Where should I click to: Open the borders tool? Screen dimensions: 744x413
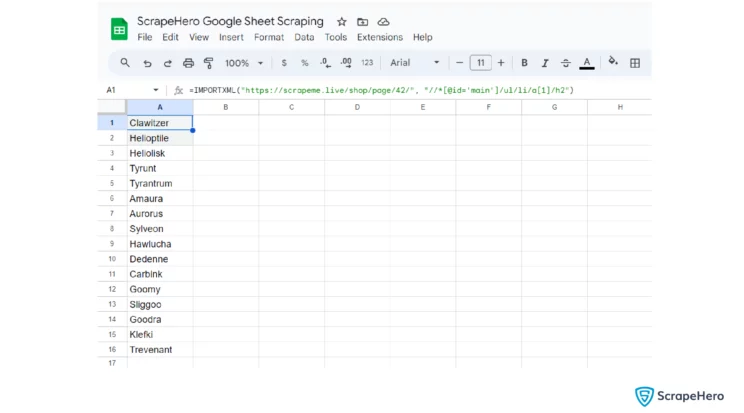[635, 63]
